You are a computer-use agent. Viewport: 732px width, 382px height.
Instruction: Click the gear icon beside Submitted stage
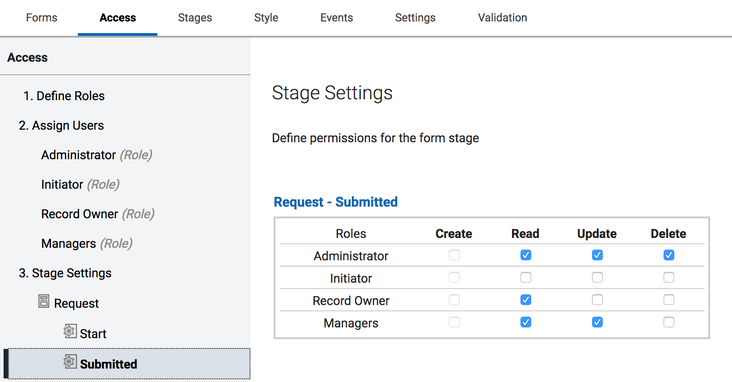pyautogui.click(x=70, y=361)
